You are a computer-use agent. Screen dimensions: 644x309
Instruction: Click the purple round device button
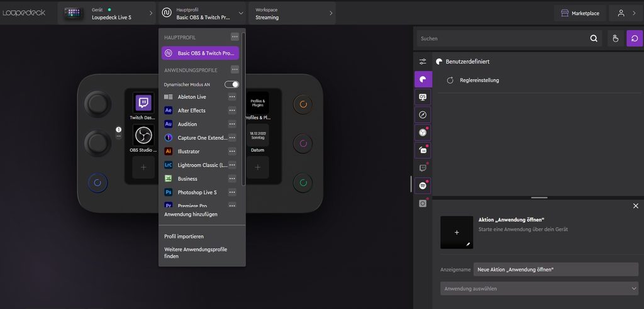303,143
